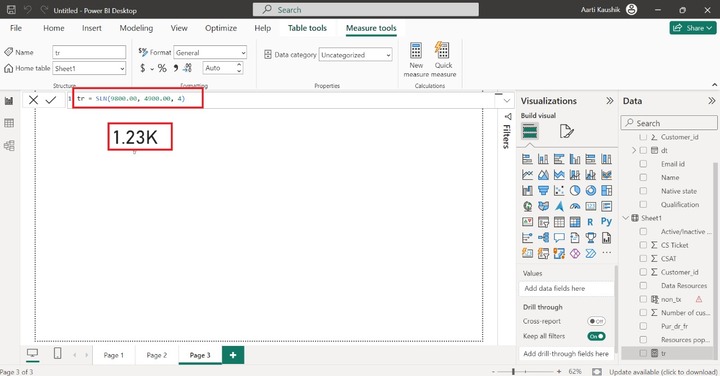Select the stacked bar chart visual
Viewport: 720px width, 376px height.
(528, 159)
